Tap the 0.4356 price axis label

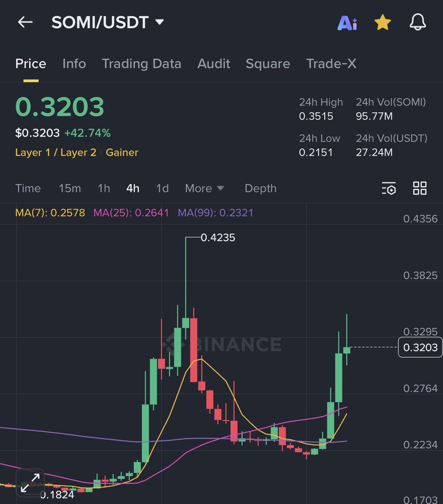(x=420, y=219)
